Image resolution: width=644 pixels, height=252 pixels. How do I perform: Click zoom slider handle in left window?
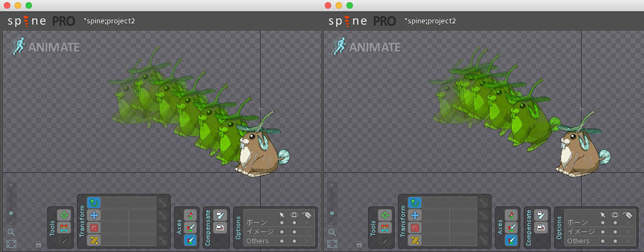[11, 214]
